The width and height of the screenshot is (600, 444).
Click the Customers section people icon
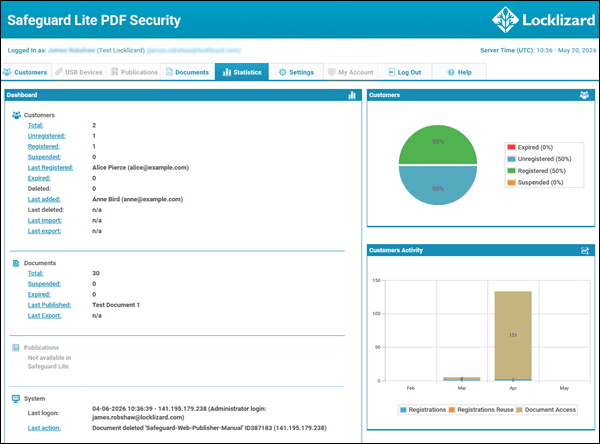click(x=16, y=115)
